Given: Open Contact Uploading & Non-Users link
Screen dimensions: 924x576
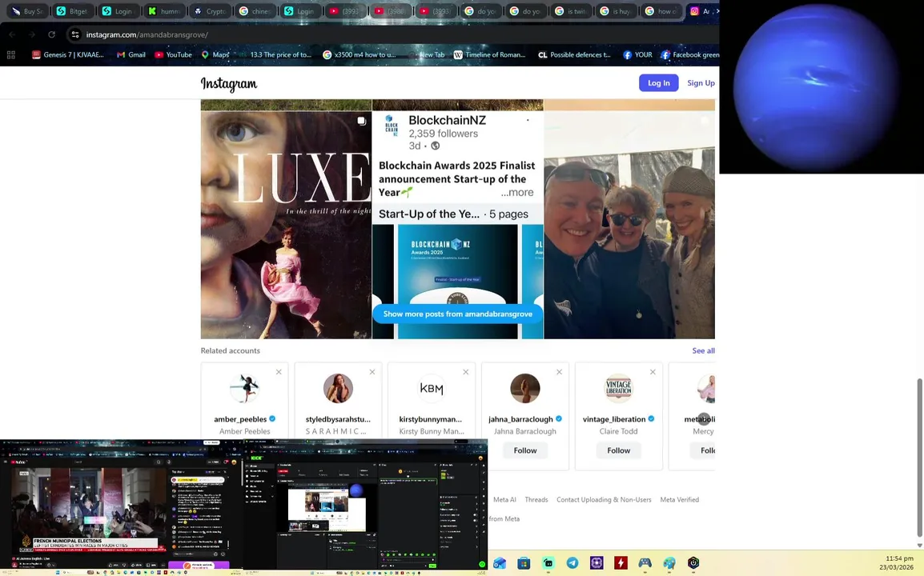Looking at the screenshot, I should pos(604,499).
